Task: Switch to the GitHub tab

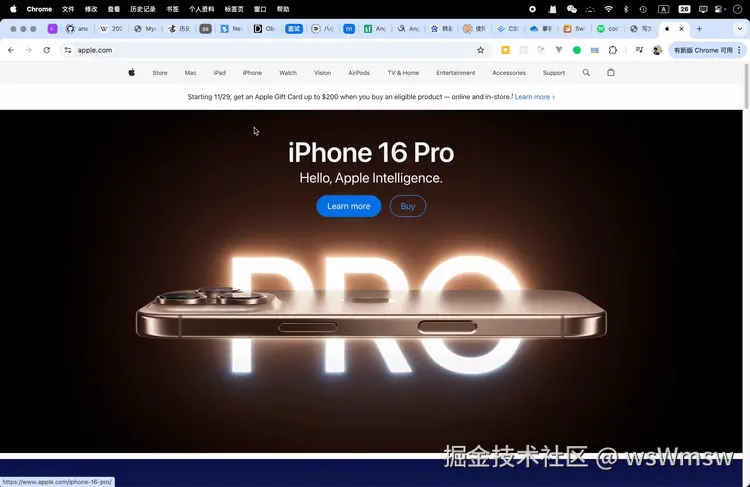Action: 77,29
